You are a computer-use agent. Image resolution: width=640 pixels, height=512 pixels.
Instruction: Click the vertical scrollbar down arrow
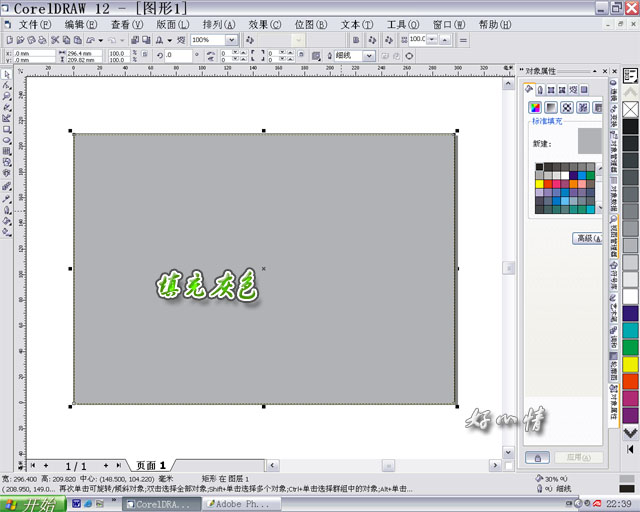508,452
